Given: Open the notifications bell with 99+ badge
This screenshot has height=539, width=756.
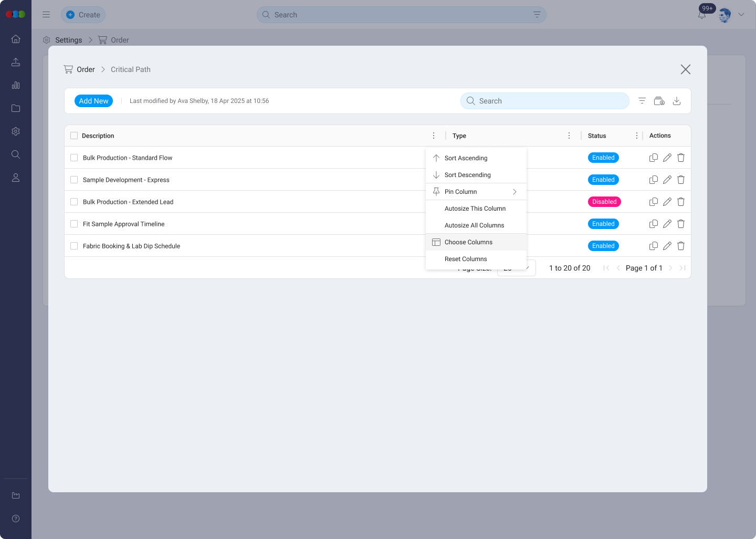Looking at the screenshot, I should 702,15.
